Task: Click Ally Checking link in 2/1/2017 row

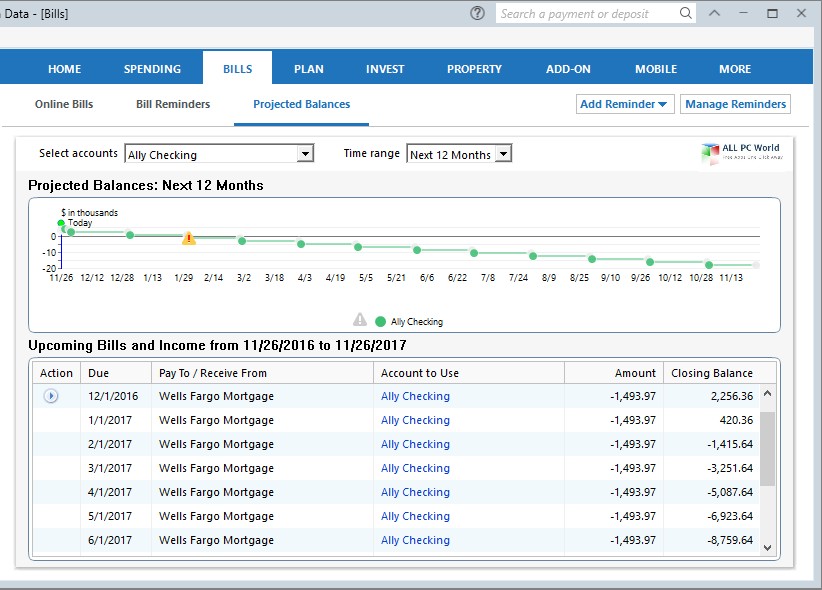Action: pos(415,444)
